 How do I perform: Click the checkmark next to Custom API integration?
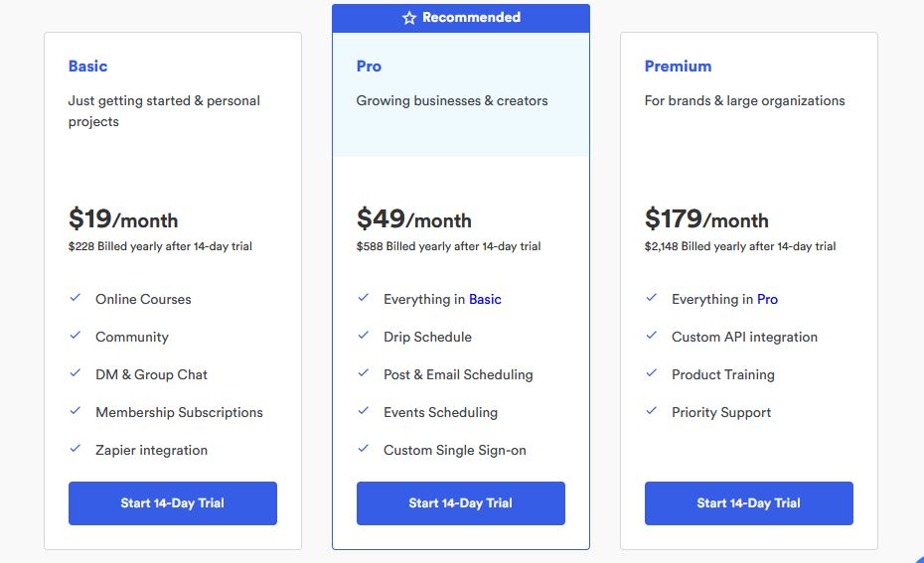pos(652,336)
